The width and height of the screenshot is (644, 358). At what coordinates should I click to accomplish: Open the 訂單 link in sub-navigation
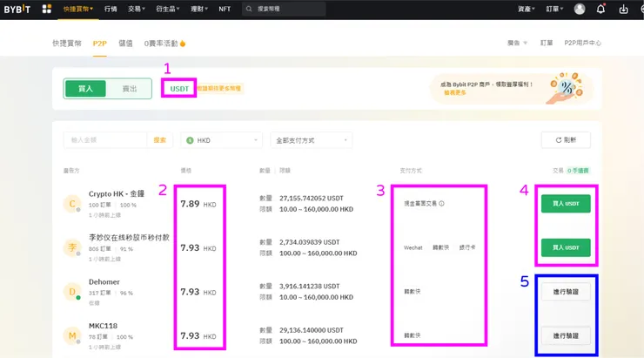[547, 43]
